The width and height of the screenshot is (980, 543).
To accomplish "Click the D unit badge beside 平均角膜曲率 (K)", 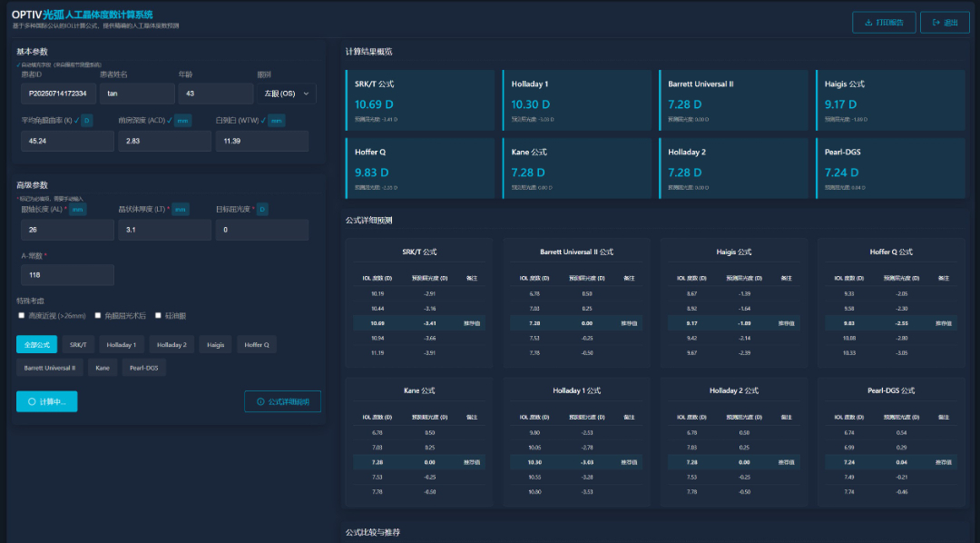I will (x=86, y=120).
